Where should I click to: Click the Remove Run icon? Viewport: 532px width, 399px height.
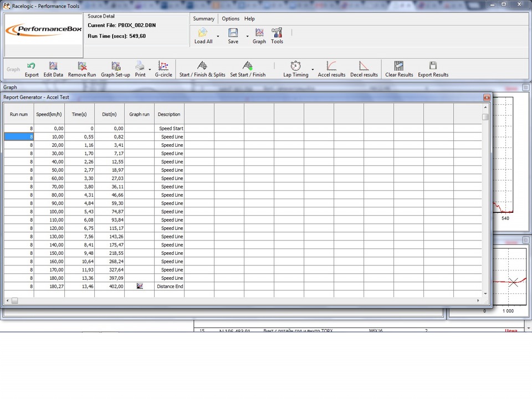pos(82,66)
